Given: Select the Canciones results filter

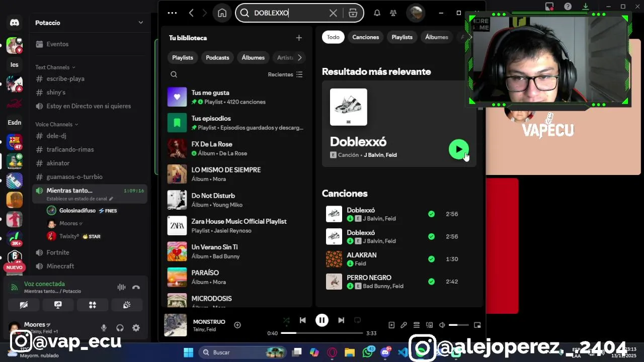Looking at the screenshot, I should click(x=365, y=37).
